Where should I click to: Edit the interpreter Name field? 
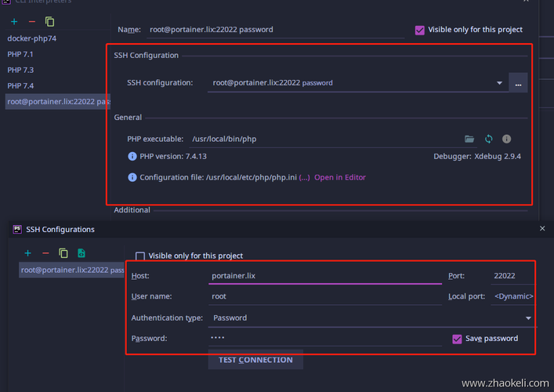coord(275,30)
